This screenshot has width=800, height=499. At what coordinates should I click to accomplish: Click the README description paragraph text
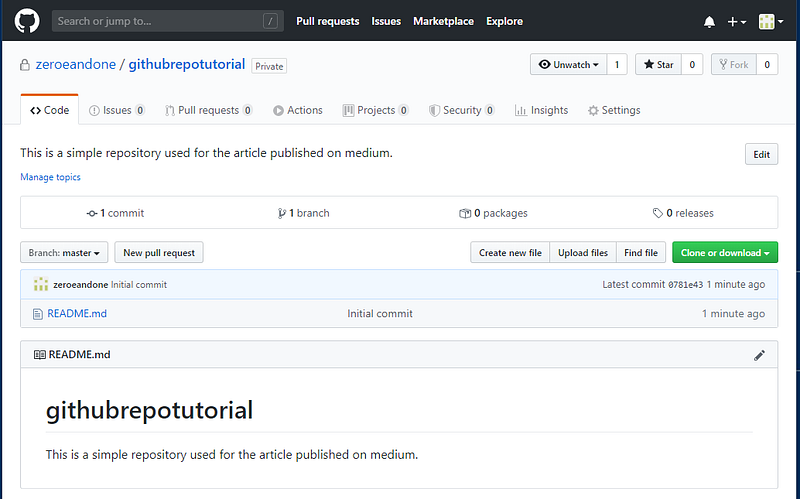(232, 455)
